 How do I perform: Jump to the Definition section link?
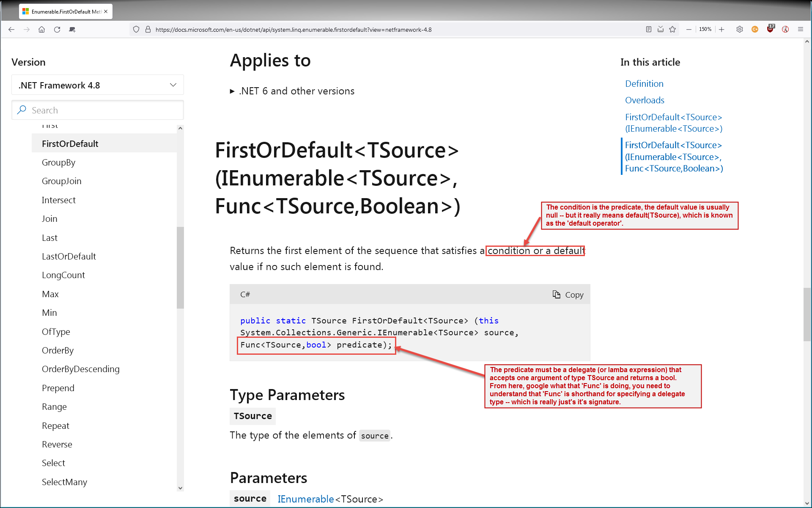644,84
